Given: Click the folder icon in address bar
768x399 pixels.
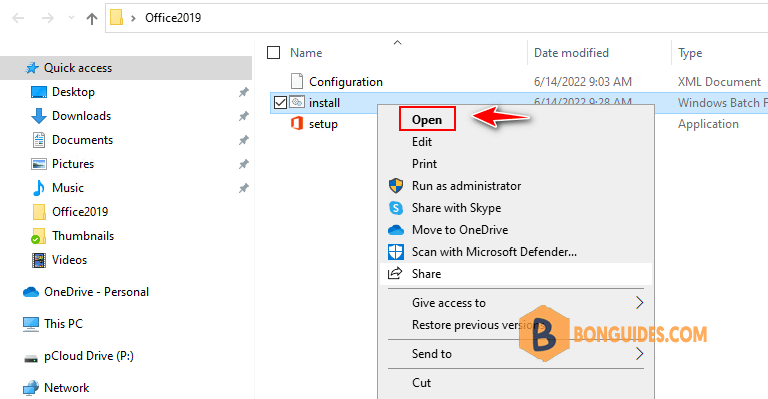Looking at the screenshot, I should (117, 18).
